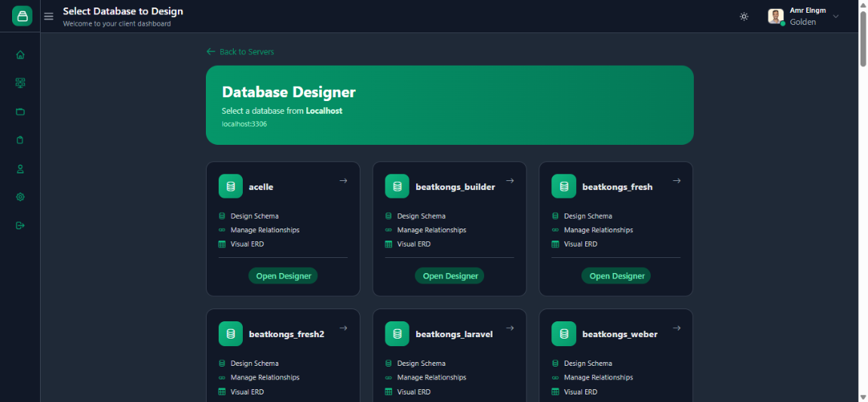Click the logout icon in the sidebar
Image resolution: width=868 pixels, height=402 pixels.
point(20,226)
